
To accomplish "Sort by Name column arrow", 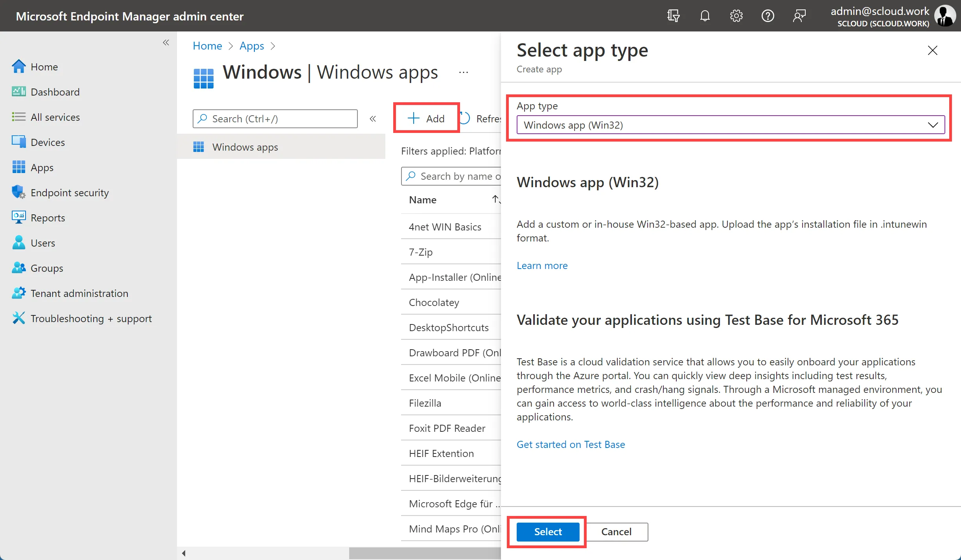I will coord(496,199).
